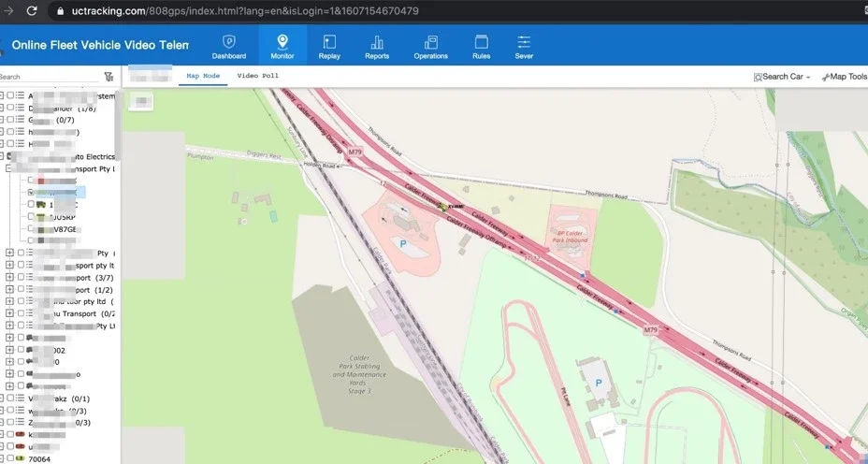
Task: Open the Sever settings sliders icon
Action: point(524,41)
